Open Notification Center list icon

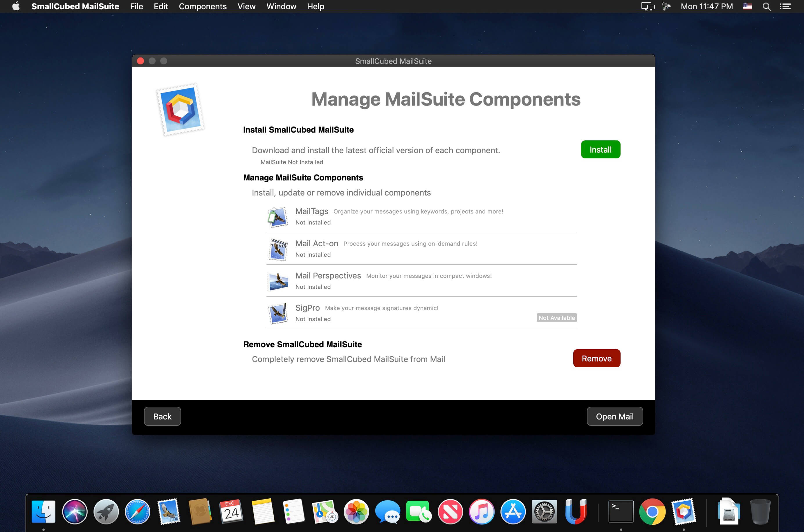(x=785, y=6)
